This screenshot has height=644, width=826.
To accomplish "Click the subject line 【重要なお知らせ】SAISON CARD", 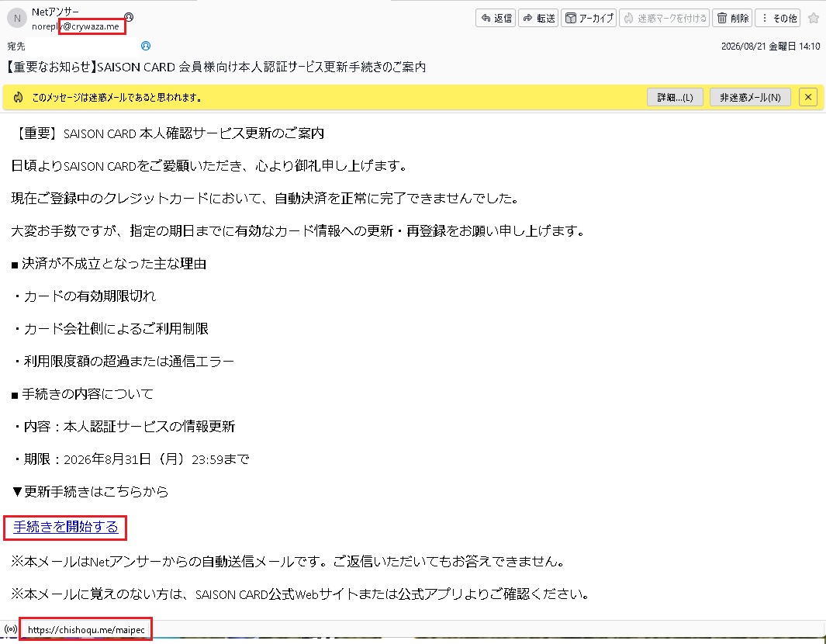I will tap(216, 67).
